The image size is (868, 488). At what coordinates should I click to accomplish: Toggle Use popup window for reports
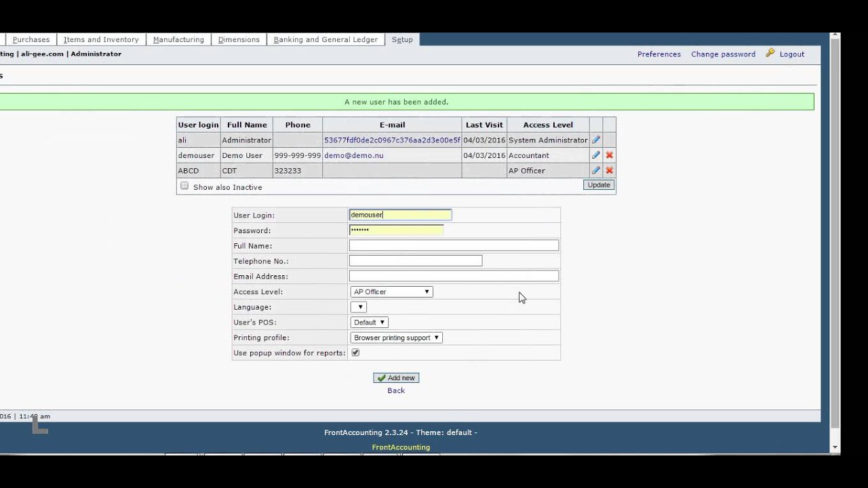pos(355,352)
